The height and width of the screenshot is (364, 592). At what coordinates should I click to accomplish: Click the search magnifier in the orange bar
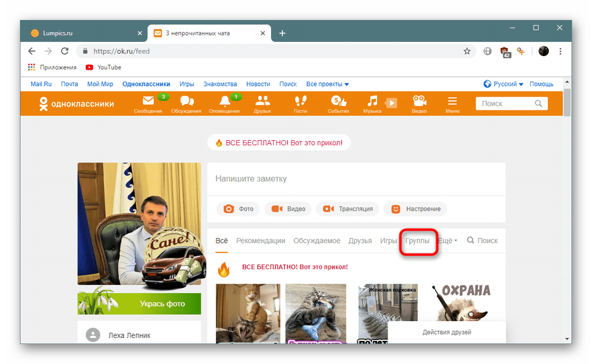(x=538, y=103)
